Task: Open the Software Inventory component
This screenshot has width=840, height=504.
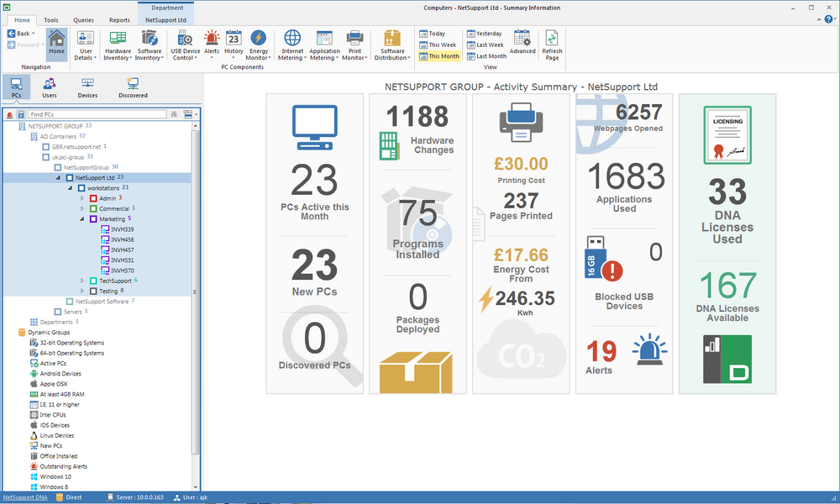Action: tap(150, 45)
